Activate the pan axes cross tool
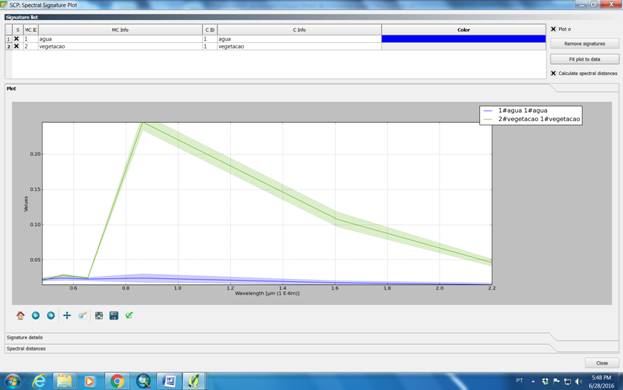623x390 pixels. [67, 315]
